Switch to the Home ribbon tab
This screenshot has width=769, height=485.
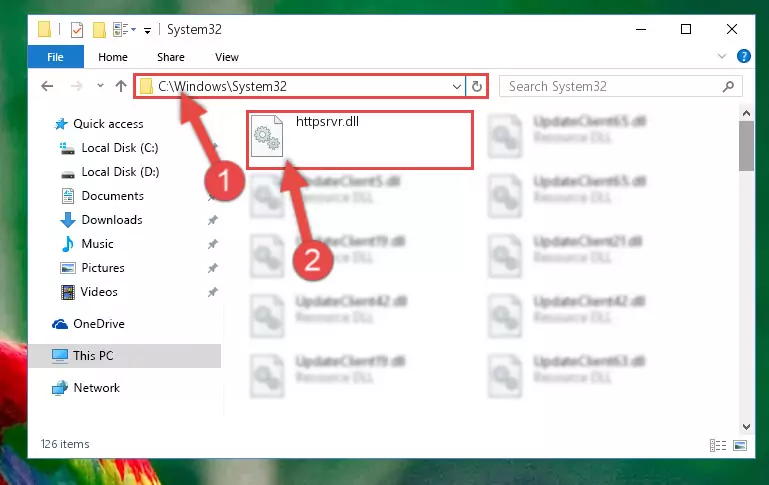(x=113, y=57)
